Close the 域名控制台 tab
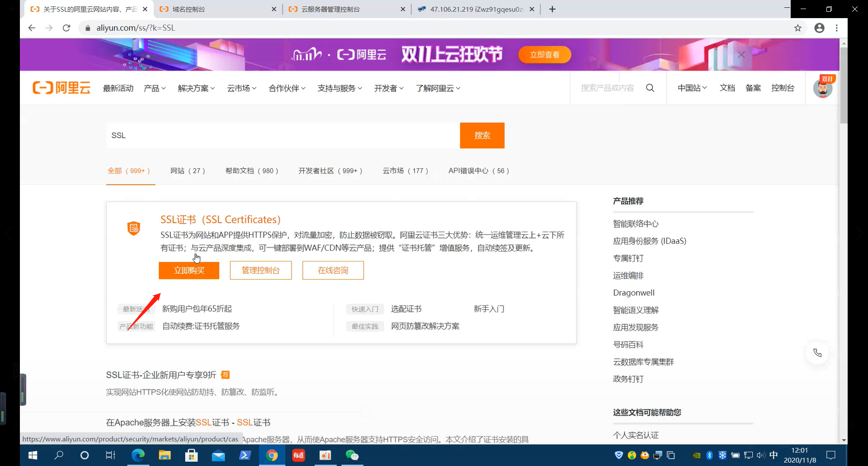868x466 pixels. tap(274, 9)
